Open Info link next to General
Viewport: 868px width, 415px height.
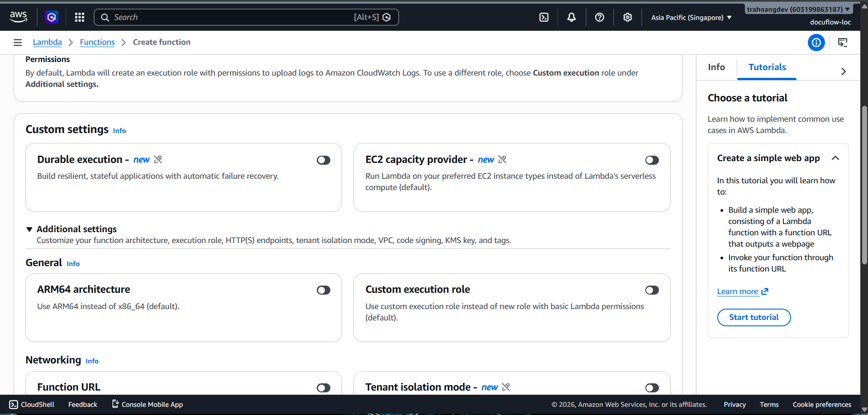tap(73, 264)
